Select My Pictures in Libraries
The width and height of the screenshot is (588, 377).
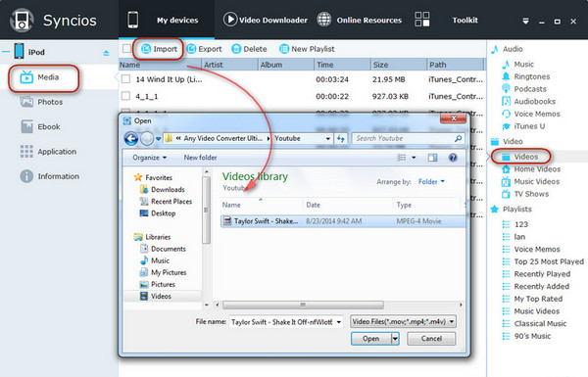tap(163, 272)
